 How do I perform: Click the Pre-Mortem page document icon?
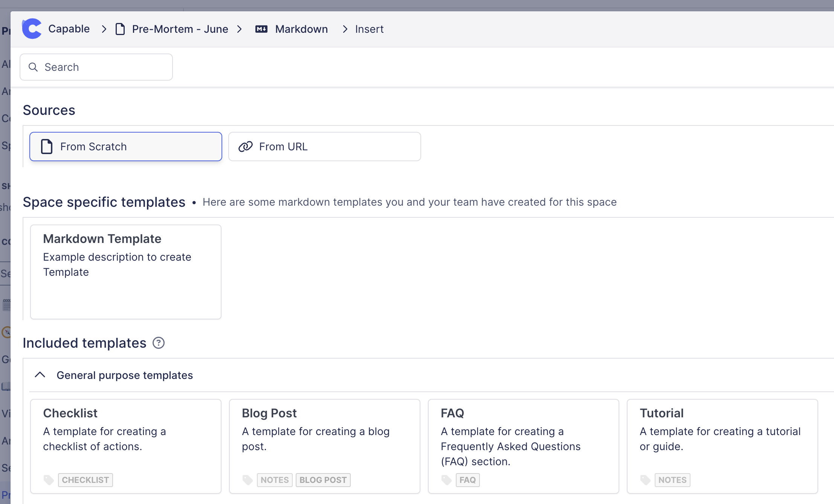coord(120,29)
